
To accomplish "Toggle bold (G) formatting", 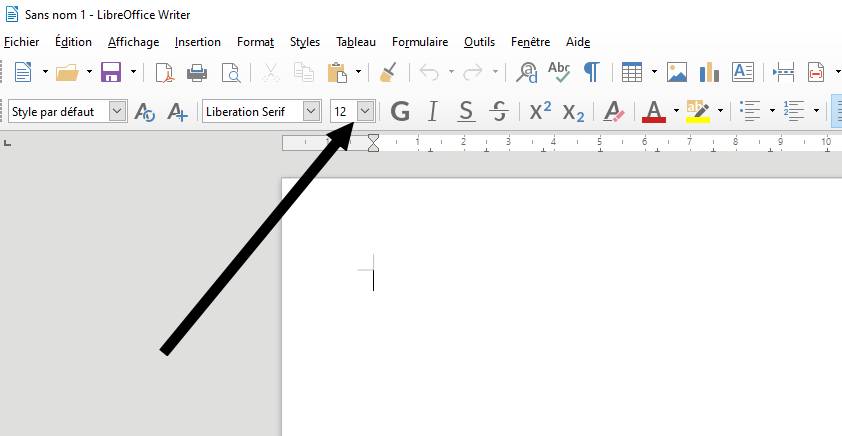I will [x=400, y=111].
